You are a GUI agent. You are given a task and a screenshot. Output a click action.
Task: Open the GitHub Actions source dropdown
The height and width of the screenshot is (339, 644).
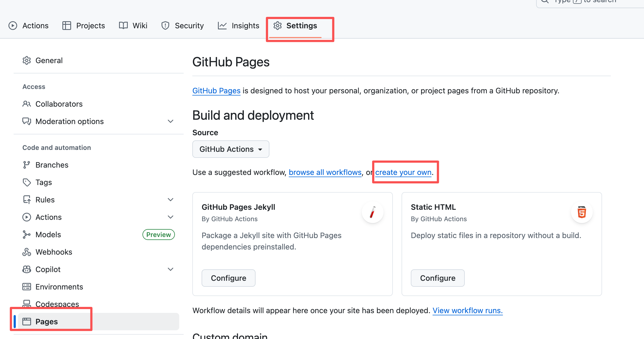tap(230, 149)
